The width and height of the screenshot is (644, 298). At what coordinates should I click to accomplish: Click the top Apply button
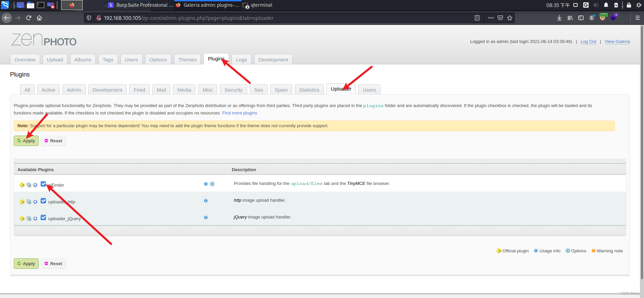[x=26, y=141]
